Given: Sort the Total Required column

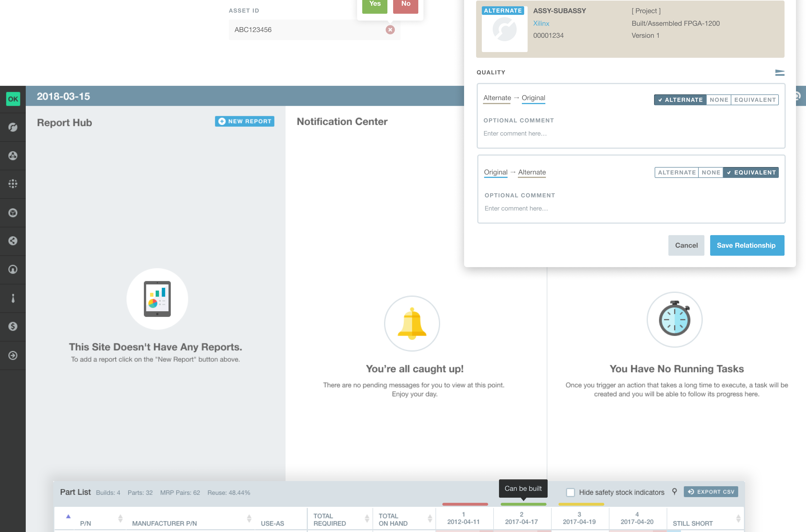Looking at the screenshot, I should 367,519.
